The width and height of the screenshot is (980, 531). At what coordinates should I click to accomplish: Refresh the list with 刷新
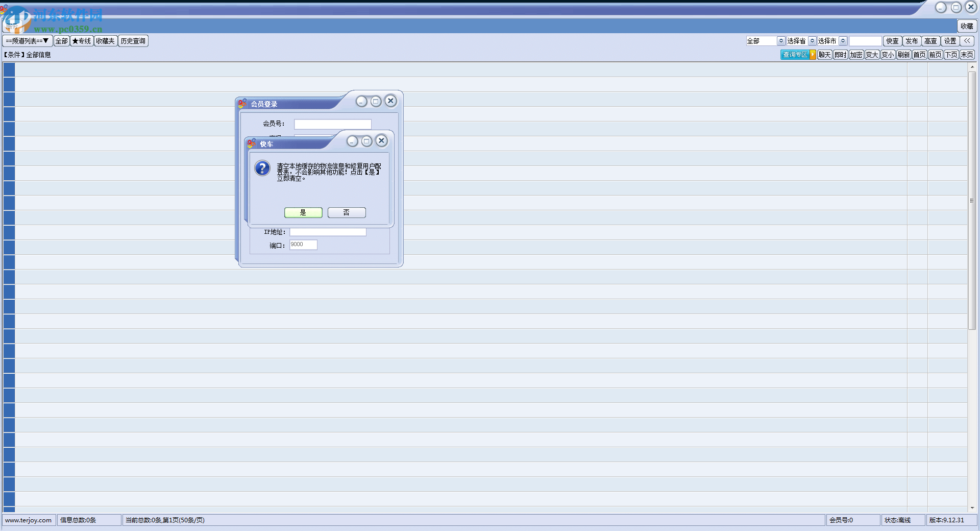(x=904, y=55)
